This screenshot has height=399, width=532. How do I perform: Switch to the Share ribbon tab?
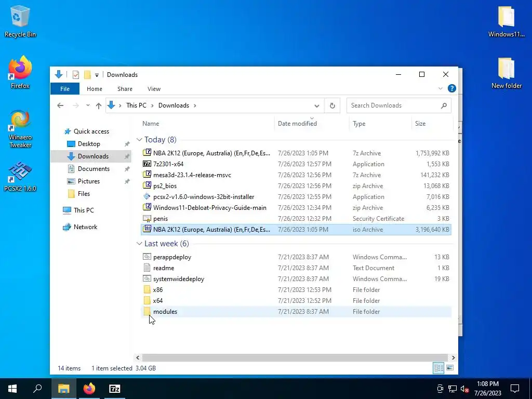125,89
